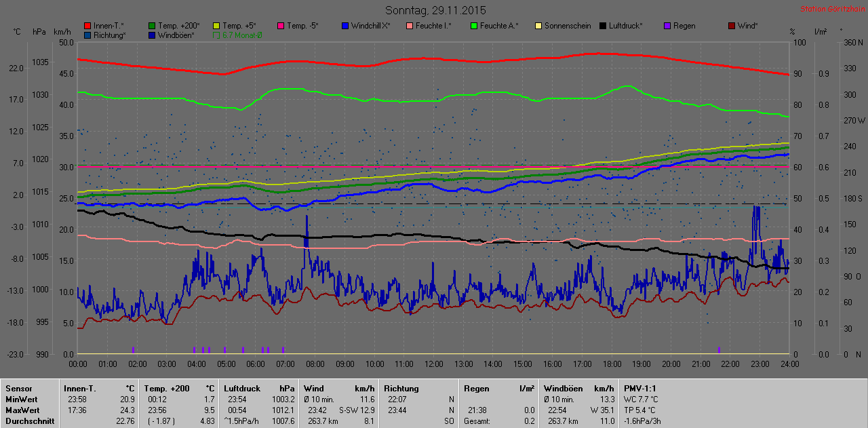The height and width of the screenshot is (428, 868).
Task: Click the ( - 1.87 ) value
Action: (162, 421)
